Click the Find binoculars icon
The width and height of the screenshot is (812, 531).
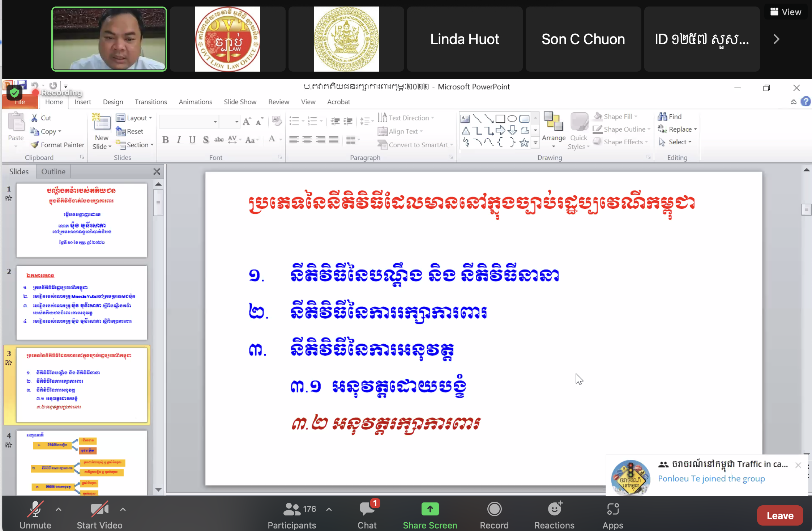coord(662,116)
